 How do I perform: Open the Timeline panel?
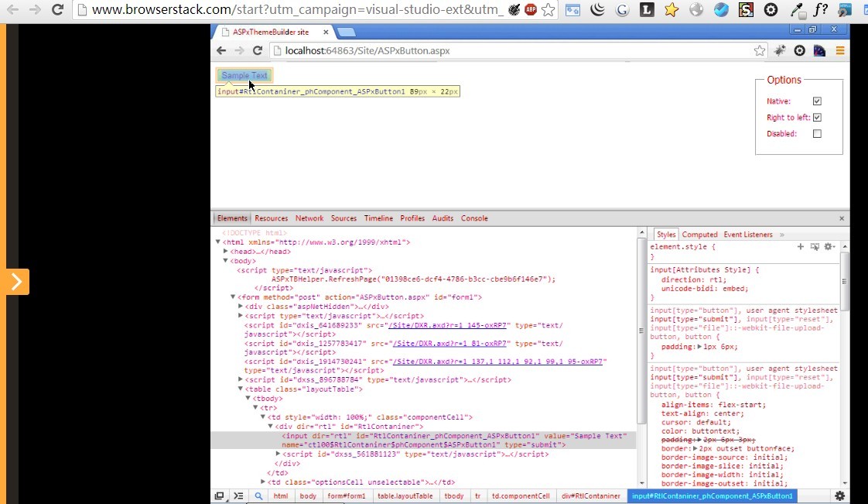[x=378, y=218]
